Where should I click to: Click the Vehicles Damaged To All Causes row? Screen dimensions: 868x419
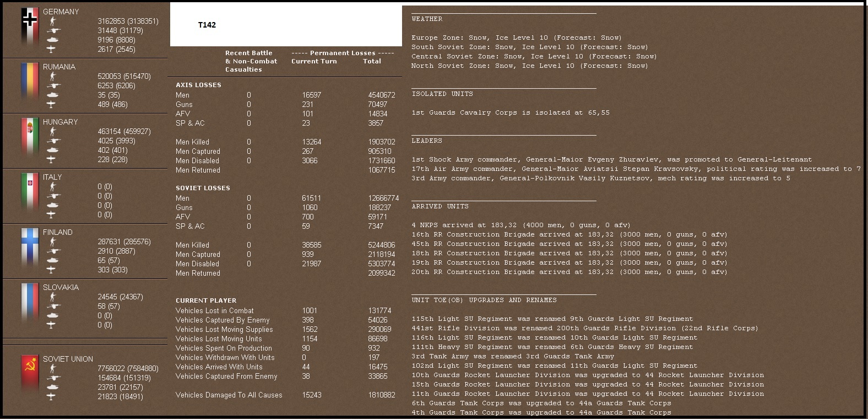point(285,395)
